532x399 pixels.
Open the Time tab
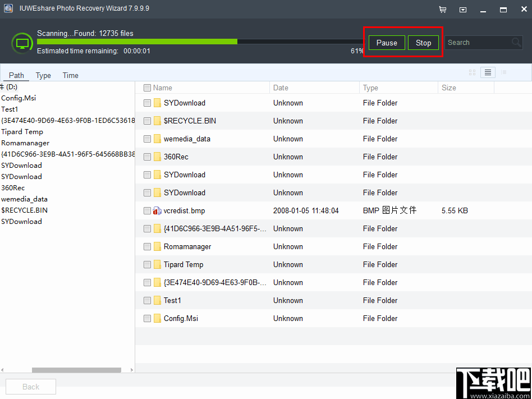(x=70, y=75)
